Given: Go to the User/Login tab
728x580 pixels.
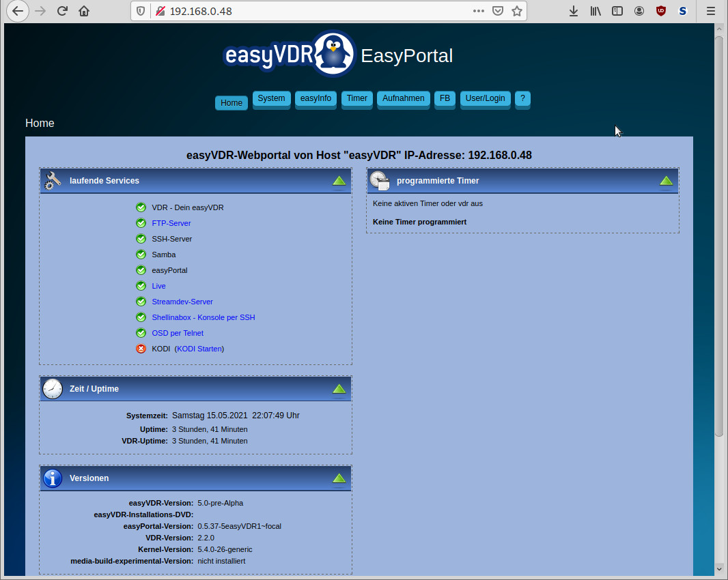Looking at the screenshot, I should coord(485,99).
